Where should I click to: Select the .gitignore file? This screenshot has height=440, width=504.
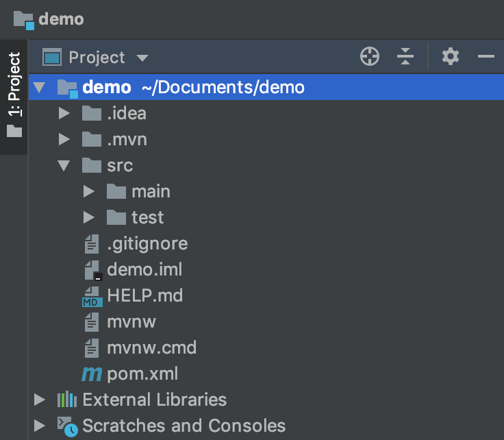pyautogui.click(x=147, y=243)
